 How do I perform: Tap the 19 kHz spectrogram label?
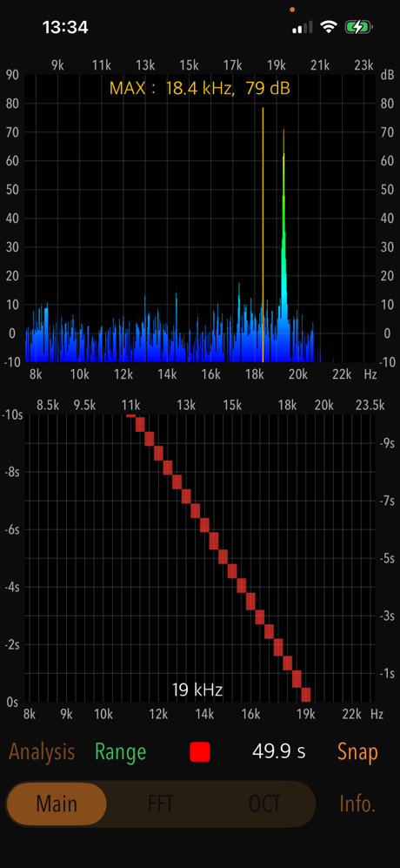click(197, 690)
